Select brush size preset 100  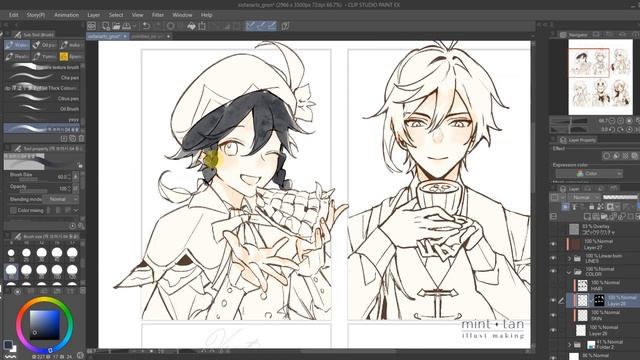(57, 270)
